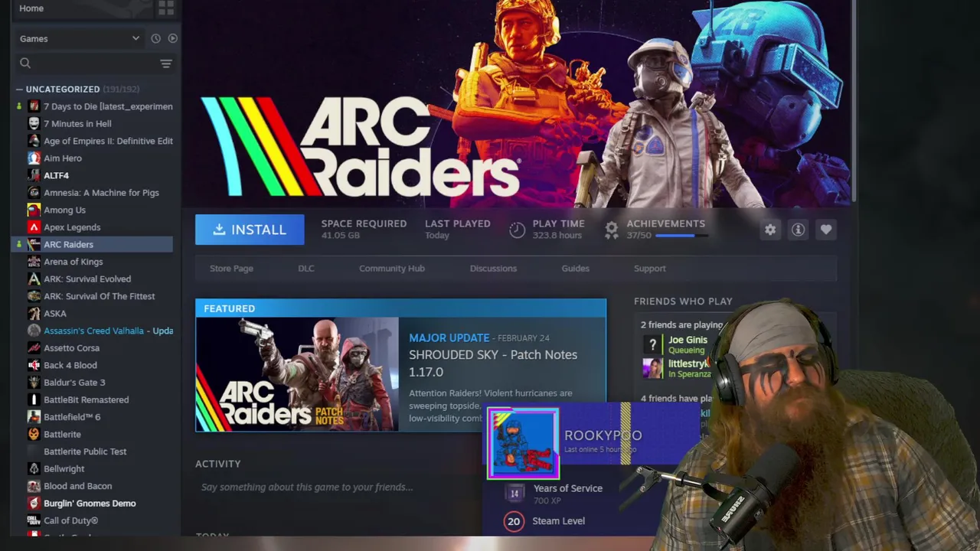Select Battlerite Public Test entry
This screenshot has width=980, height=551.
pyautogui.click(x=85, y=452)
